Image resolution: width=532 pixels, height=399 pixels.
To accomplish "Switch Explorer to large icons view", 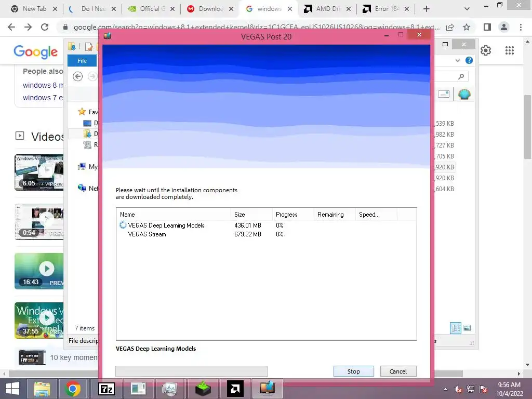I will point(467,328).
